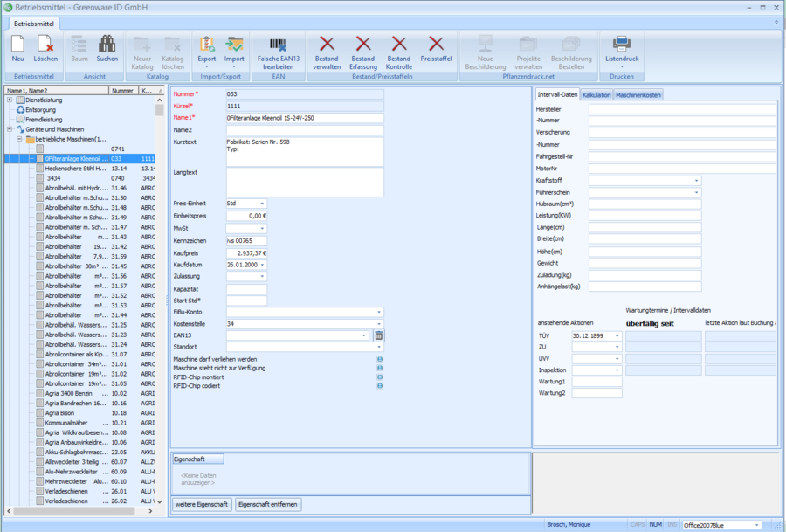
Task: Click the 'Eigenschaft entfernen' button
Action: pyautogui.click(x=268, y=504)
